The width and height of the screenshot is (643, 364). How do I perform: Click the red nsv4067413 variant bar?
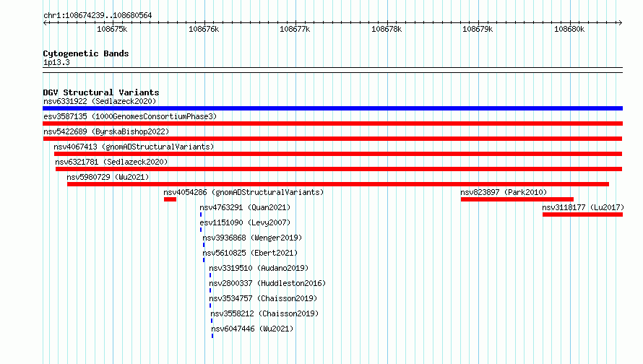pyautogui.click(x=338, y=154)
